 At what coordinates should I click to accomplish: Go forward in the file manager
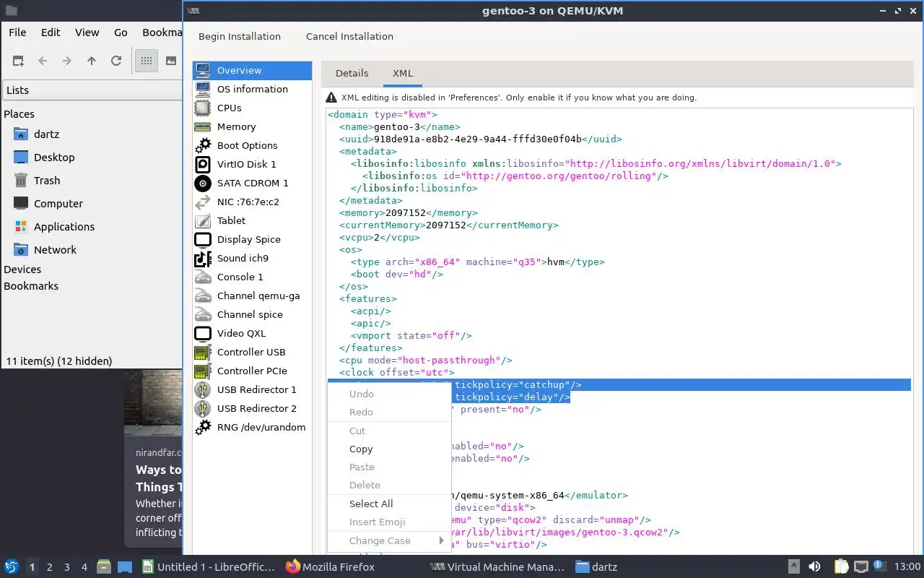[67, 61]
